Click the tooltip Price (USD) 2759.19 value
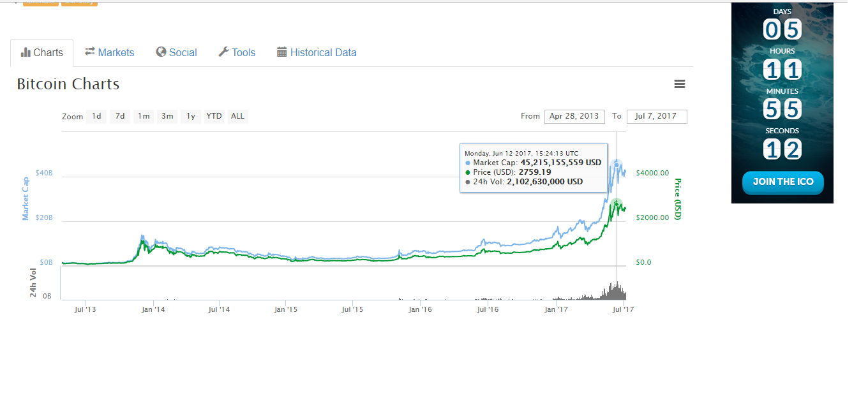 point(535,172)
